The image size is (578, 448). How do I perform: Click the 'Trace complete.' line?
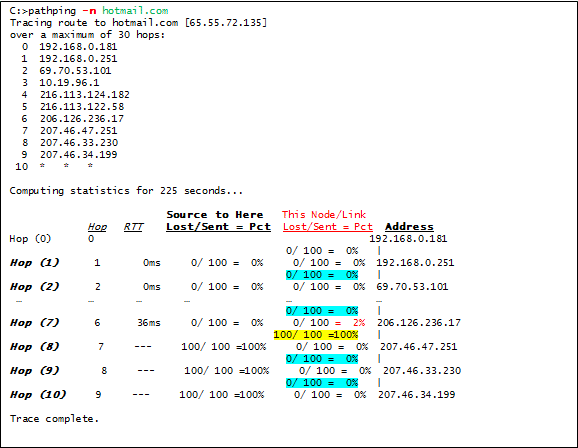pyautogui.click(x=54, y=419)
